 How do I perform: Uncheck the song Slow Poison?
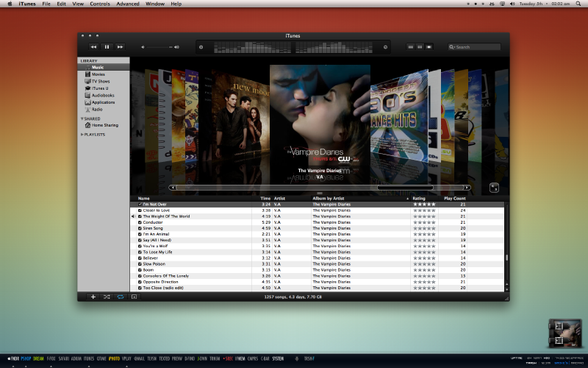tap(140, 264)
